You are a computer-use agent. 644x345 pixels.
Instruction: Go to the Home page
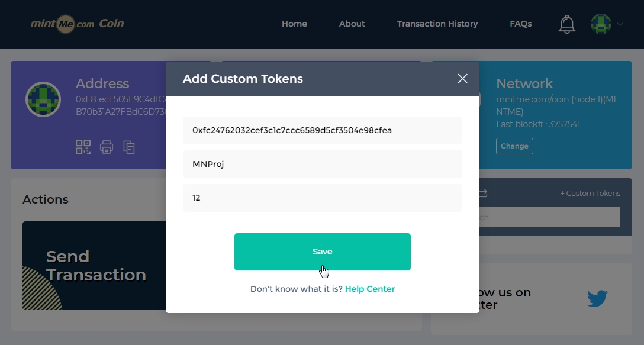(294, 24)
